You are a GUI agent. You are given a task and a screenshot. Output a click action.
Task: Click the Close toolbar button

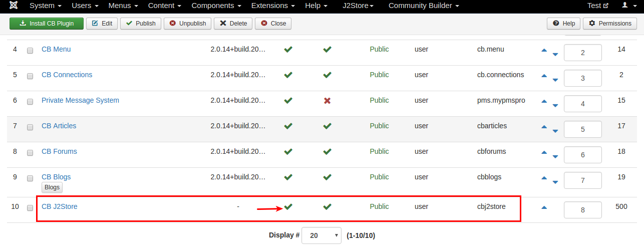click(273, 24)
